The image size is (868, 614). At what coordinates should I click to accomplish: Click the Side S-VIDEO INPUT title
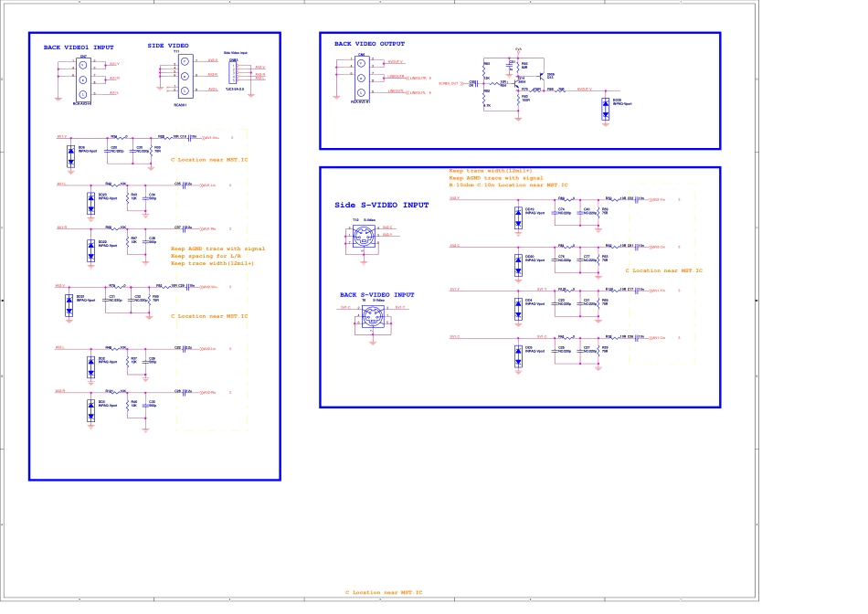tap(381, 206)
